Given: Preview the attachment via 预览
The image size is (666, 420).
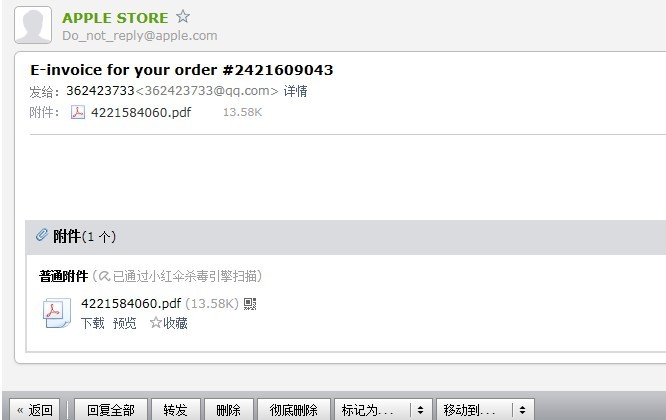Looking at the screenshot, I should click(x=124, y=323).
